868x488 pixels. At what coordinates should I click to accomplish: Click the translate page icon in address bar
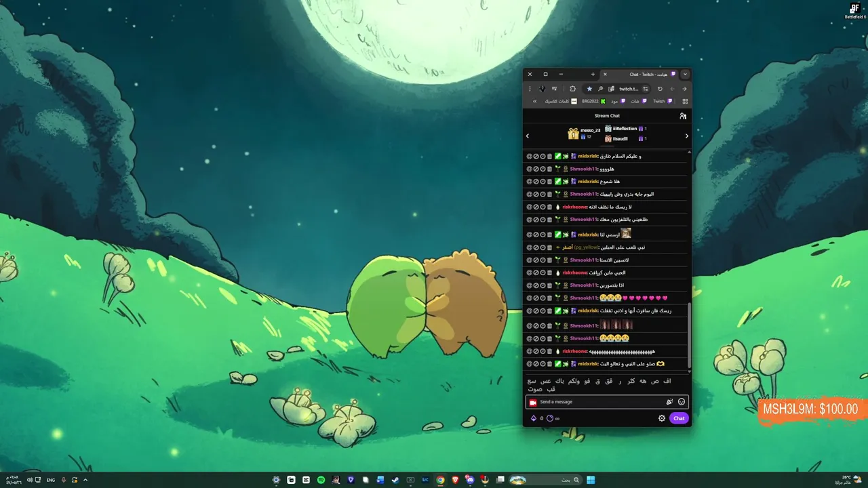(x=611, y=89)
